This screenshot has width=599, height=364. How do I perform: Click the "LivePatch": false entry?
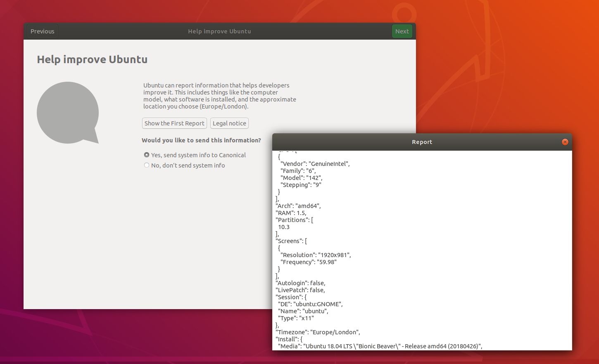click(300, 290)
